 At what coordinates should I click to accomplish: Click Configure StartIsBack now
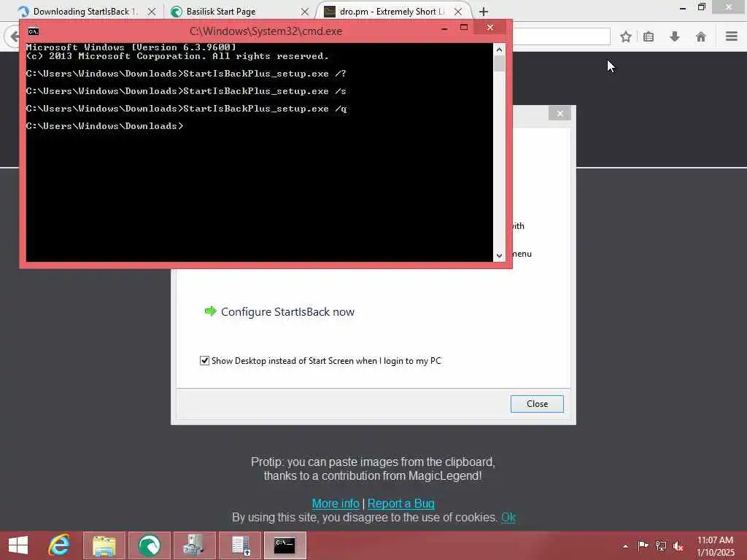(287, 312)
